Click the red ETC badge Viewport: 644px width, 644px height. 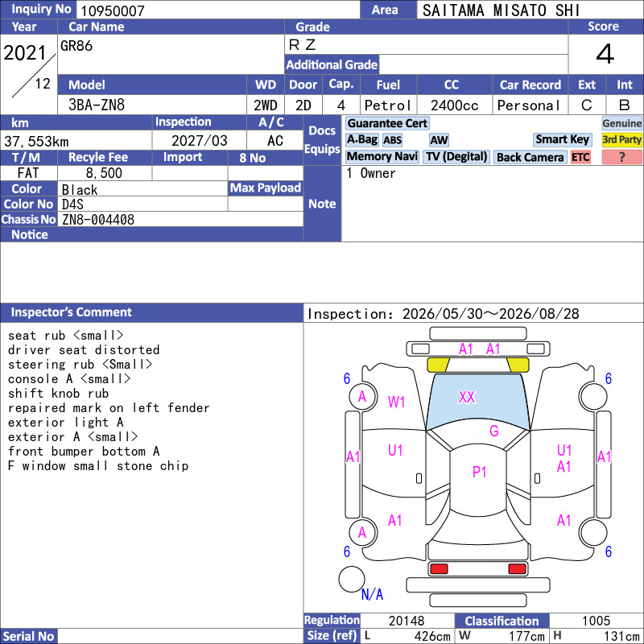pyautogui.click(x=580, y=157)
